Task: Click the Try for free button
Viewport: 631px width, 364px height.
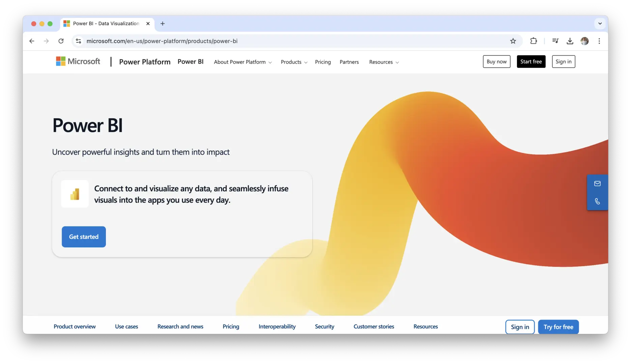Action: [x=558, y=327]
